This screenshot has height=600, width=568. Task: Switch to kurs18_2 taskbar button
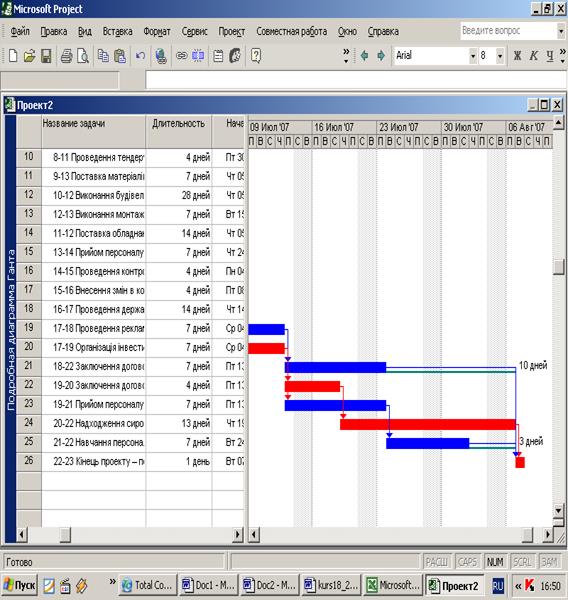(x=331, y=585)
